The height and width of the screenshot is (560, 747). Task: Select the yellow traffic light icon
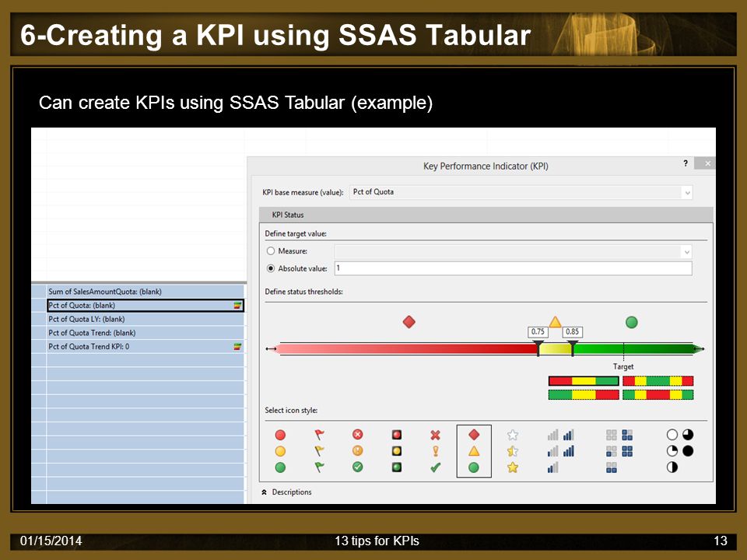pos(396,451)
